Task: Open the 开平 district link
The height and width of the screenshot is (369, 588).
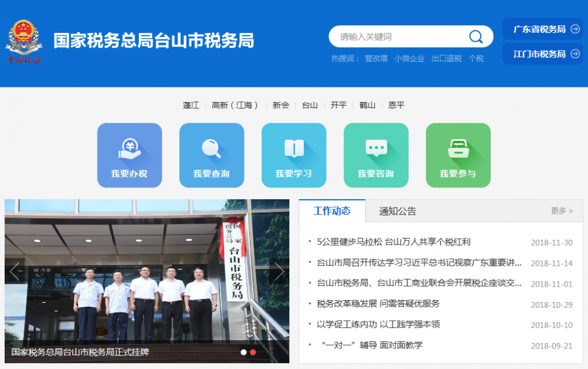Action: click(x=339, y=105)
